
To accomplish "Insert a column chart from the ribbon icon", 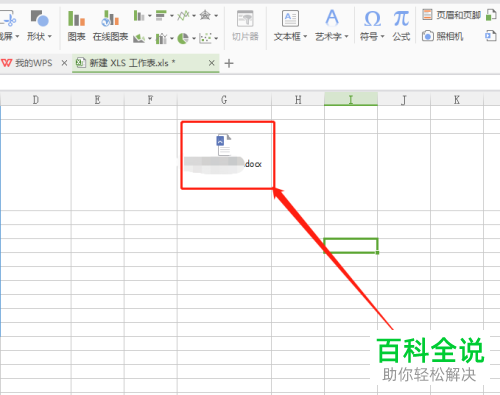I will [139, 15].
